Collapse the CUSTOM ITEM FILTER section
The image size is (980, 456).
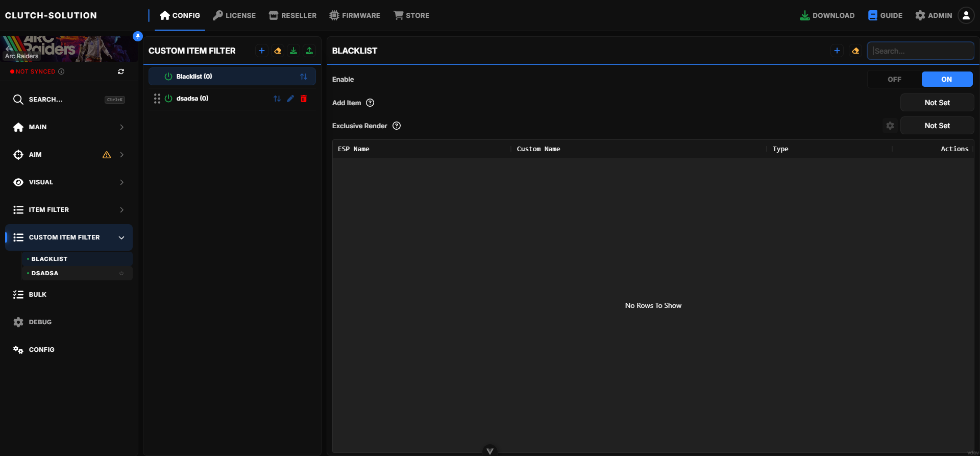click(69, 237)
